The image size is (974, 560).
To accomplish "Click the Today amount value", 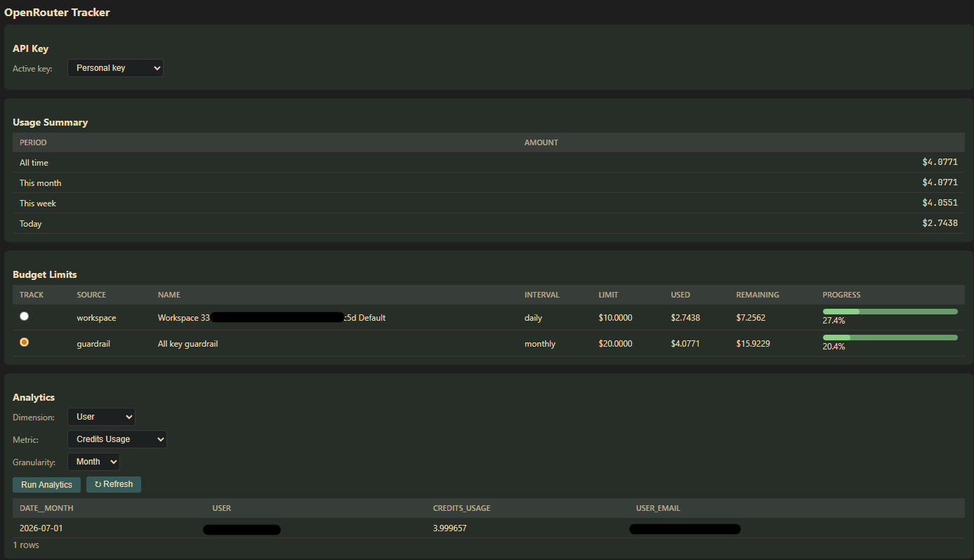I will (940, 224).
